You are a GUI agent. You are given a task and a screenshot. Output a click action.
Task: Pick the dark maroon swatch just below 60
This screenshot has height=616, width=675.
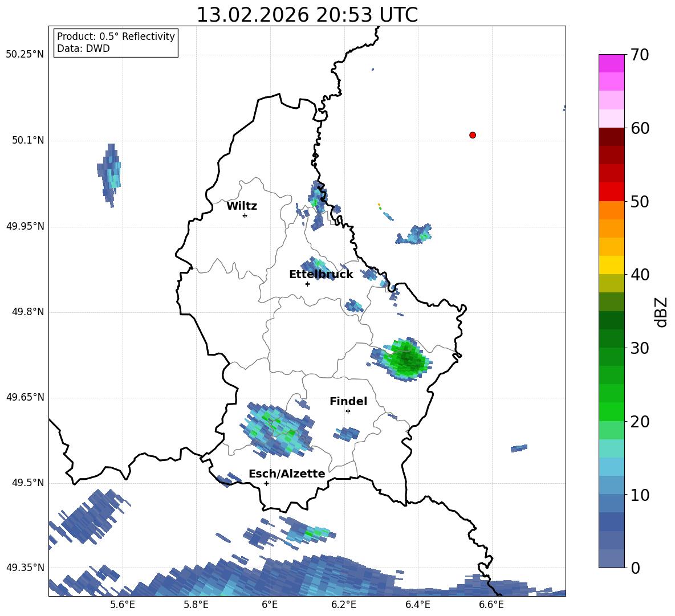[x=611, y=137]
